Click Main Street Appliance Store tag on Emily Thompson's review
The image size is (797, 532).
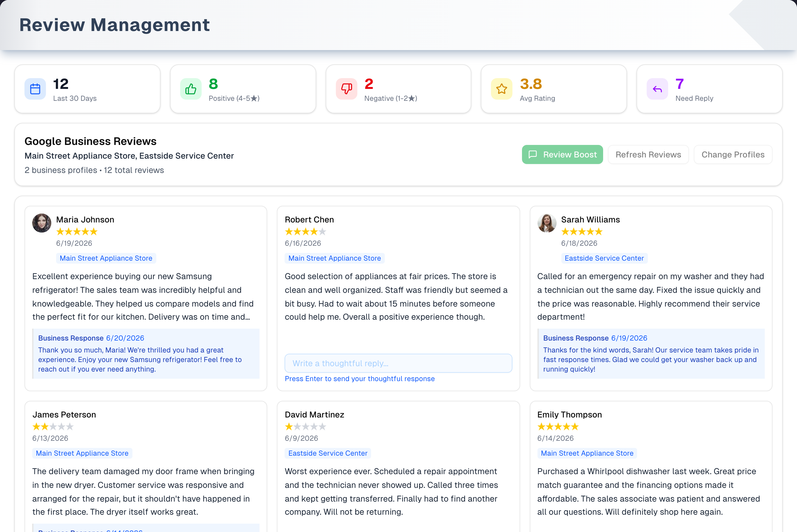tap(587, 453)
